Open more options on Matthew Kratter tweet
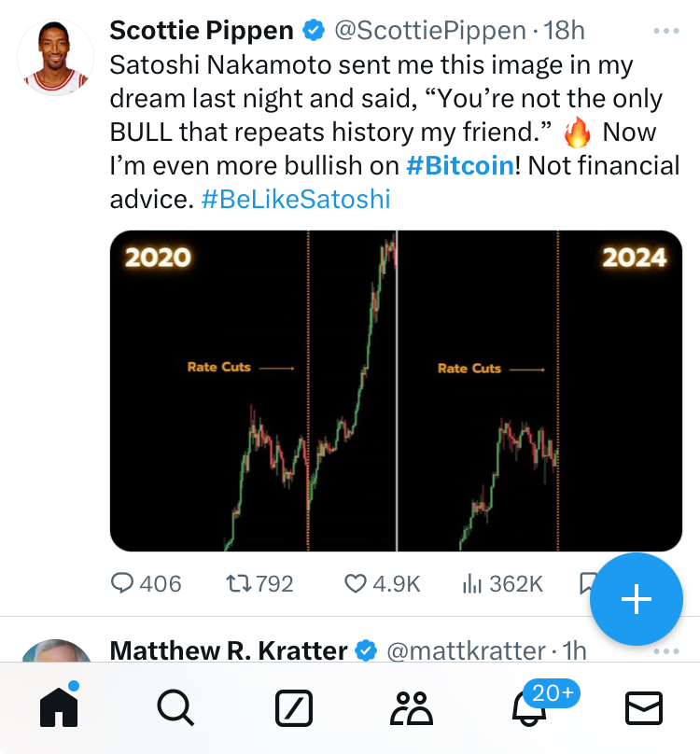The image size is (700, 754). (x=666, y=649)
